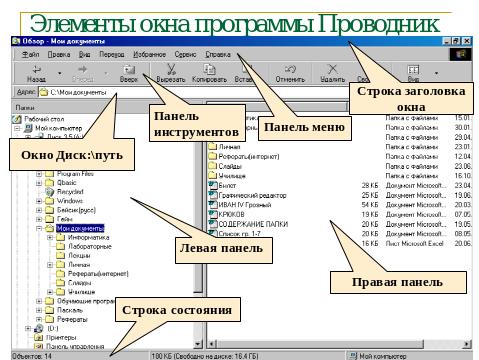
Task: Select ИВАН IV Грозный file name
Action: click(245, 205)
